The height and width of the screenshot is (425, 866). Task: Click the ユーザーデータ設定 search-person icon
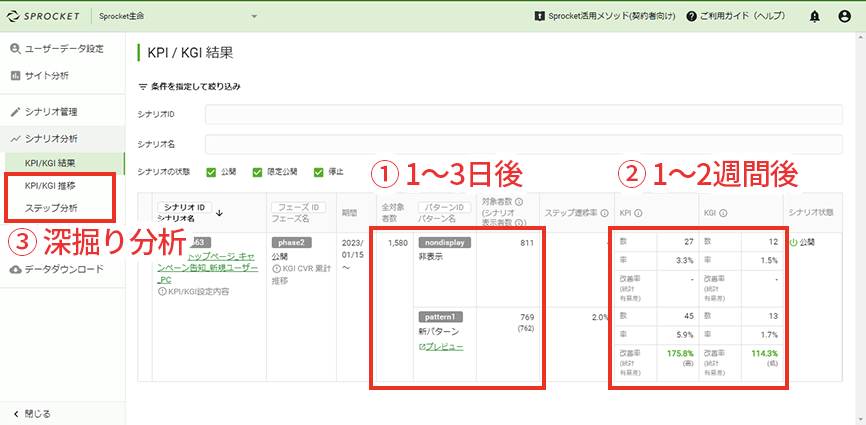[x=15, y=49]
